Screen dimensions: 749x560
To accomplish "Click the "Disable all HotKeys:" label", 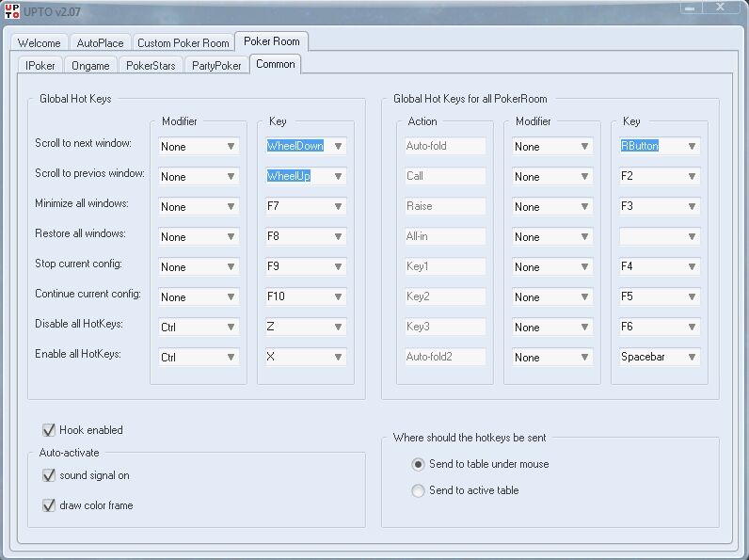I will click(x=79, y=324).
